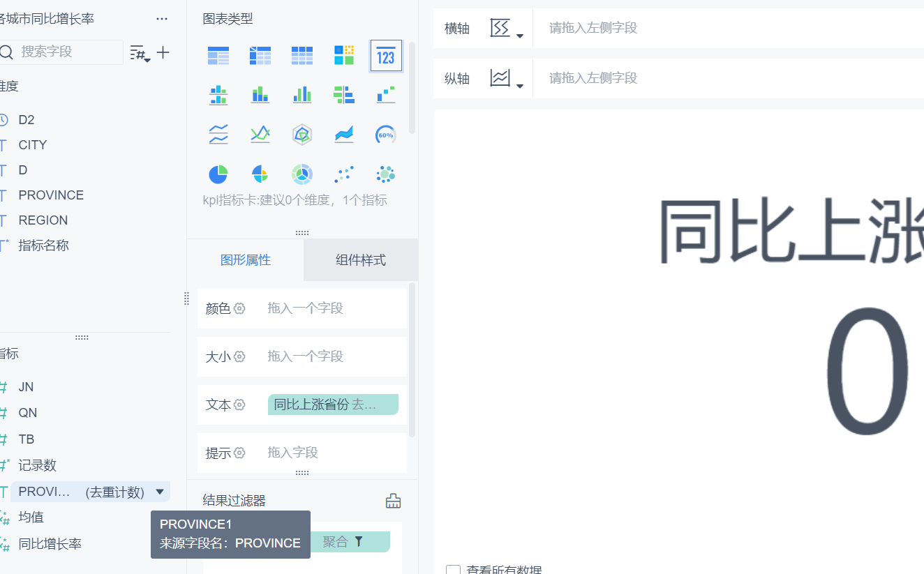
Task: Open settings gear next to 提示
Action: [x=239, y=453]
